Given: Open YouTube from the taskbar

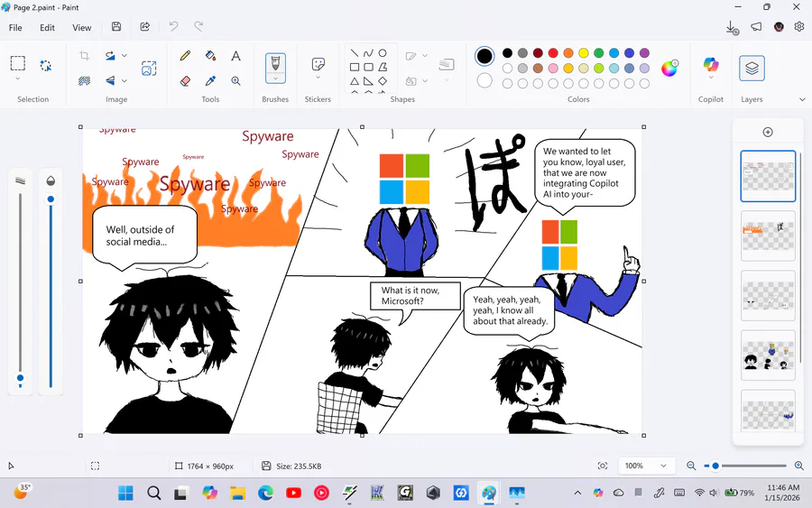Looking at the screenshot, I should 293,493.
